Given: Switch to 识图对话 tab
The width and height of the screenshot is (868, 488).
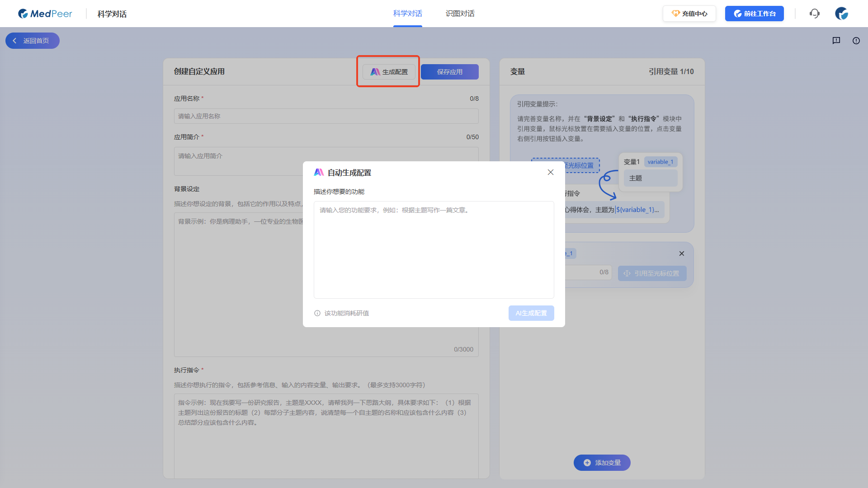Looking at the screenshot, I should click(x=460, y=14).
